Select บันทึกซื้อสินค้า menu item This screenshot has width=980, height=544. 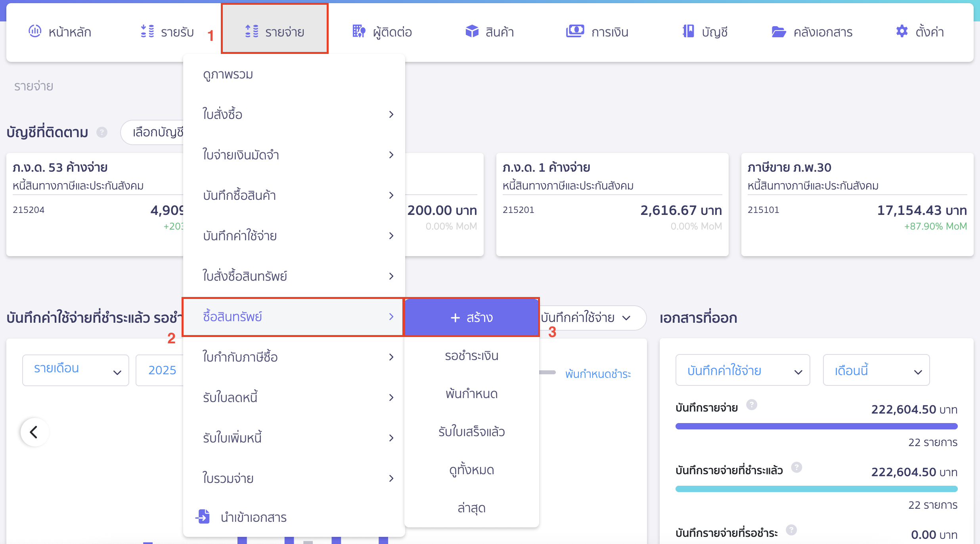[x=294, y=195]
